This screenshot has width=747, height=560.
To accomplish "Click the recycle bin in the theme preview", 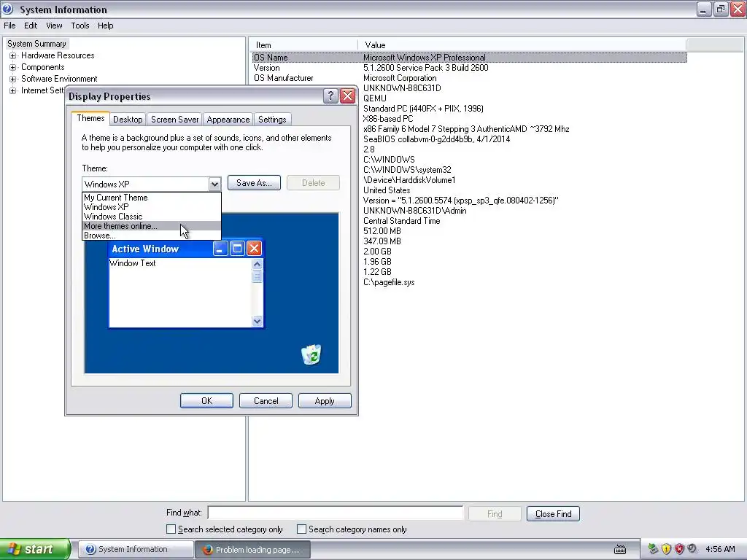I will click(311, 355).
